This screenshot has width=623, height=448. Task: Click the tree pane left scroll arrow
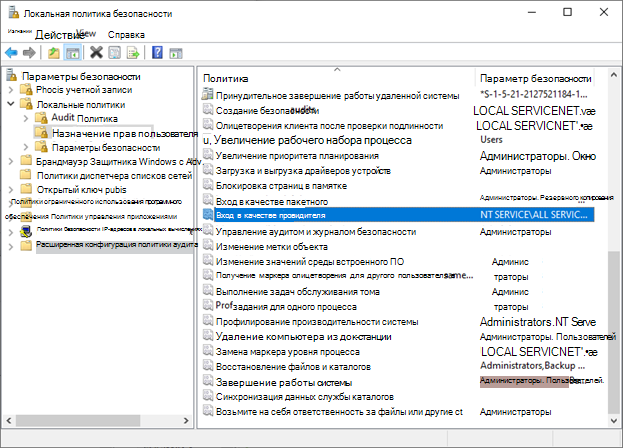[x=9, y=420]
